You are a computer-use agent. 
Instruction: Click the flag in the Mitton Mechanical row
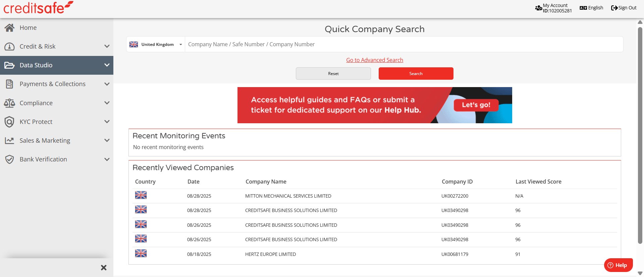[x=141, y=195]
